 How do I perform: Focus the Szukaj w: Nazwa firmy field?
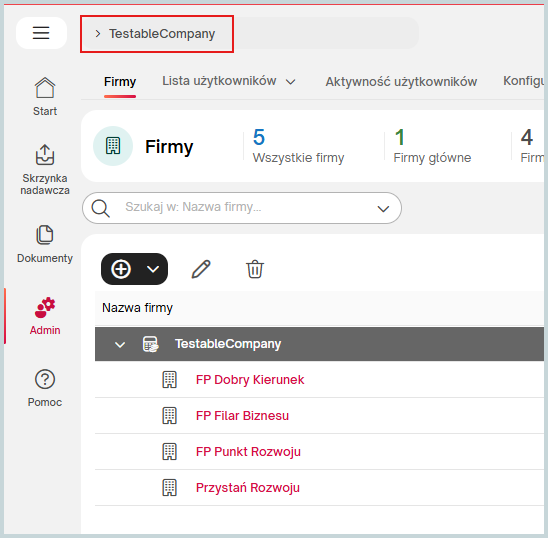pyautogui.click(x=242, y=208)
